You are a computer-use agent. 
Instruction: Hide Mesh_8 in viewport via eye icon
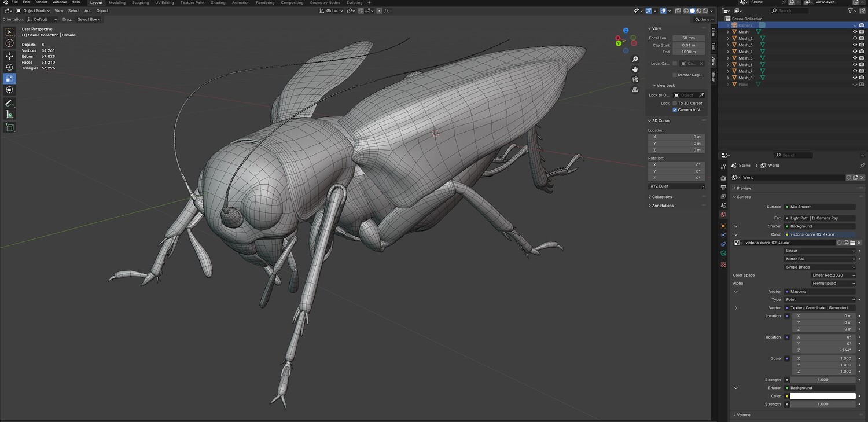pyautogui.click(x=855, y=78)
